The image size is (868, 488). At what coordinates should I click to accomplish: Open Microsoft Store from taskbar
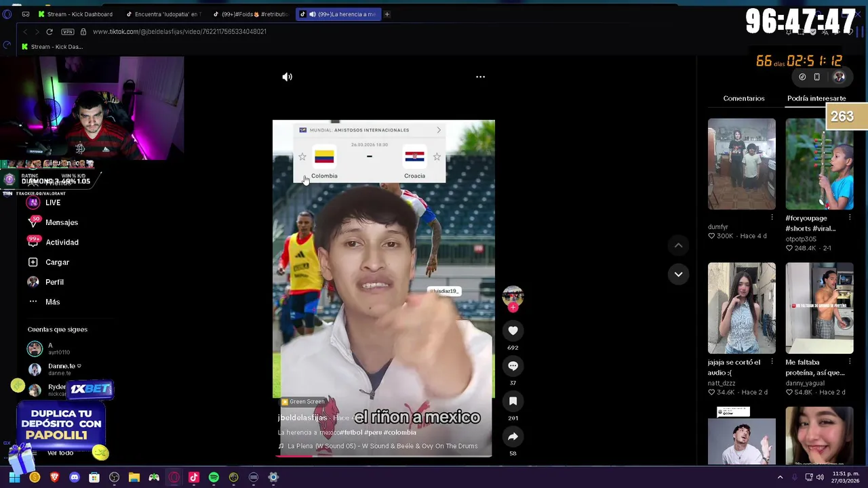94,478
